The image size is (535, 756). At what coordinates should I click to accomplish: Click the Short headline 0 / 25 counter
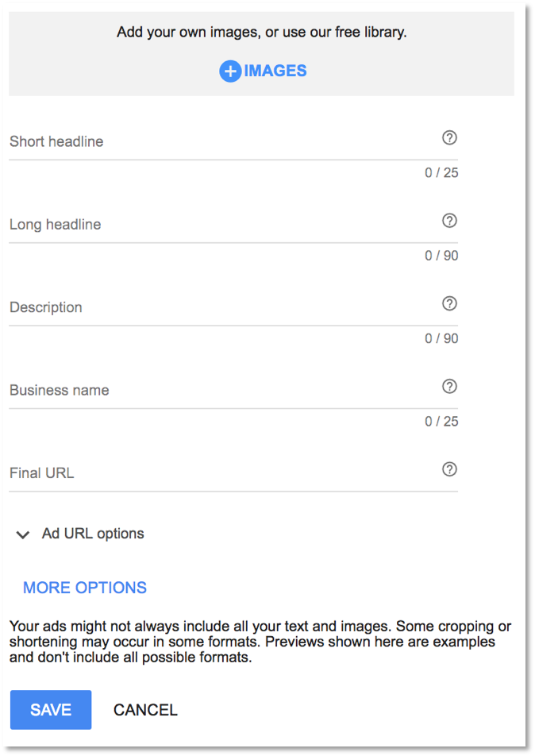click(x=441, y=173)
